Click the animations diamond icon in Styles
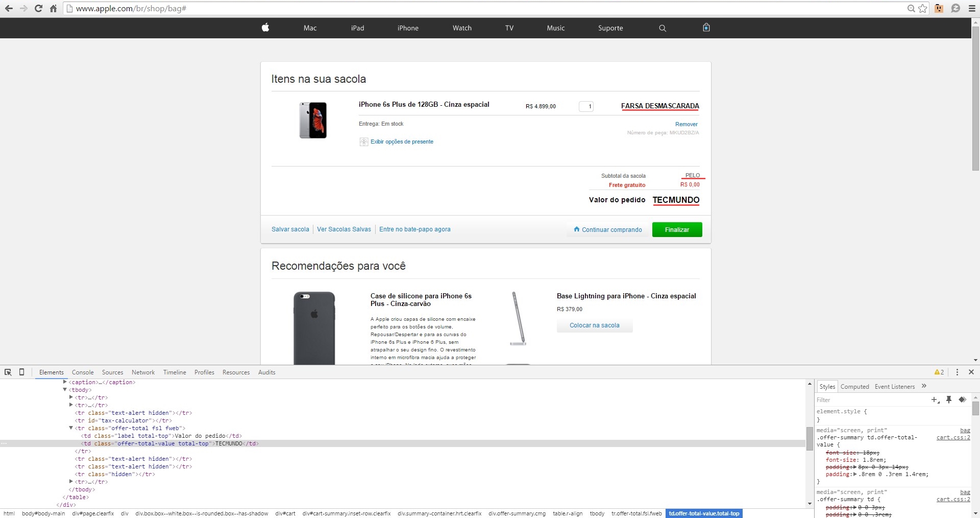The width and height of the screenshot is (980, 518). (x=962, y=399)
